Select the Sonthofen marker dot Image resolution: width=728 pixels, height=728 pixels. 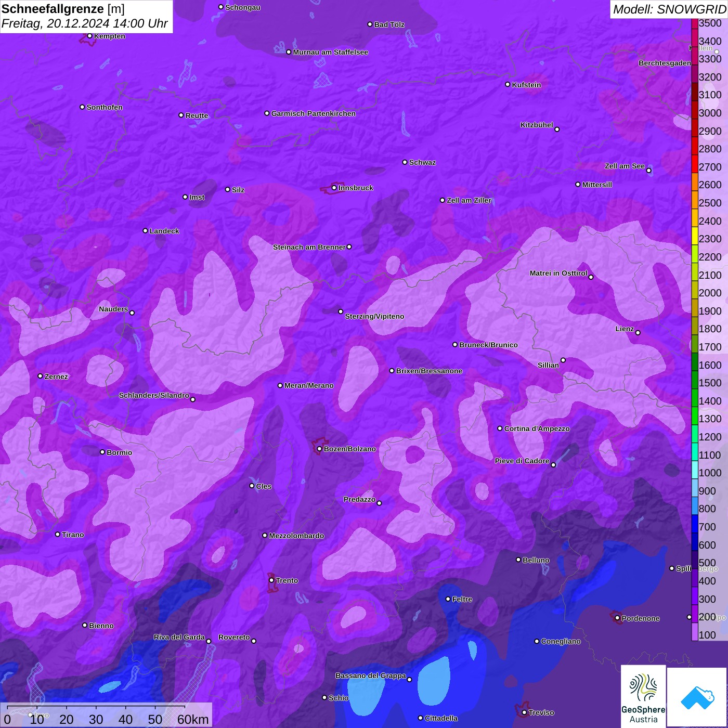82,107
